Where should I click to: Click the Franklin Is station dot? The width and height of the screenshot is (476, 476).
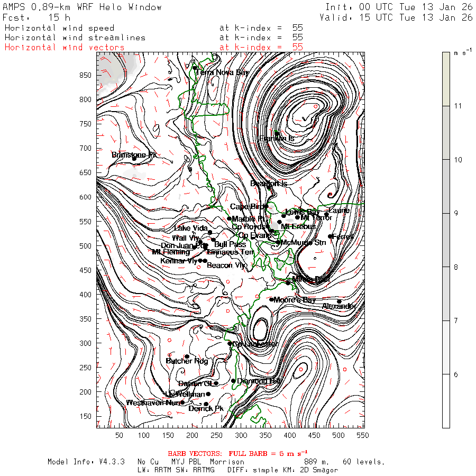tap(276, 133)
